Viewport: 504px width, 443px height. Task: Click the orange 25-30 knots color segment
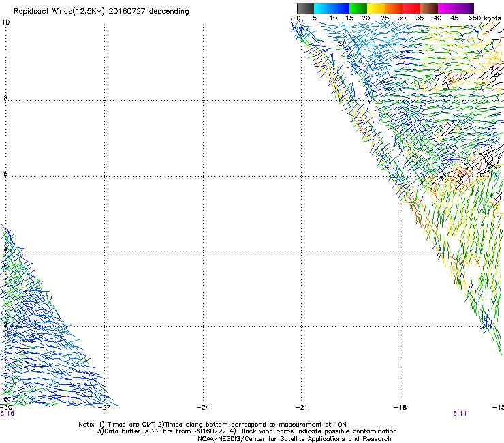pyautogui.click(x=394, y=8)
